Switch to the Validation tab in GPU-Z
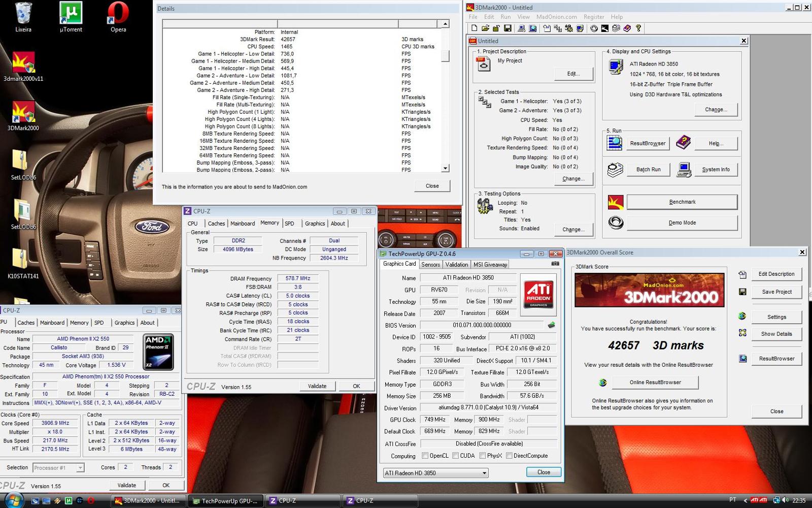Screen dimensions: 812x508 pyautogui.click(x=457, y=265)
